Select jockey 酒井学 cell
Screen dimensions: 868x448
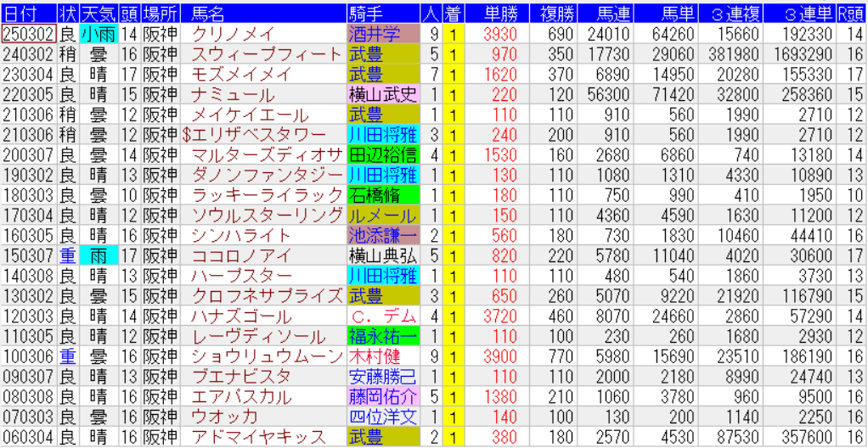click(x=382, y=34)
